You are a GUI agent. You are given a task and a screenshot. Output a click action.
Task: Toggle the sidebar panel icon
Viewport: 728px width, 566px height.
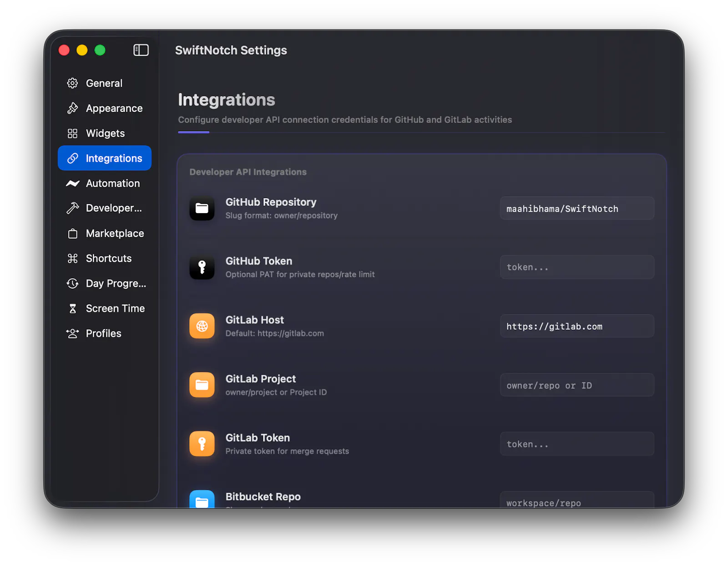click(141, 50)
